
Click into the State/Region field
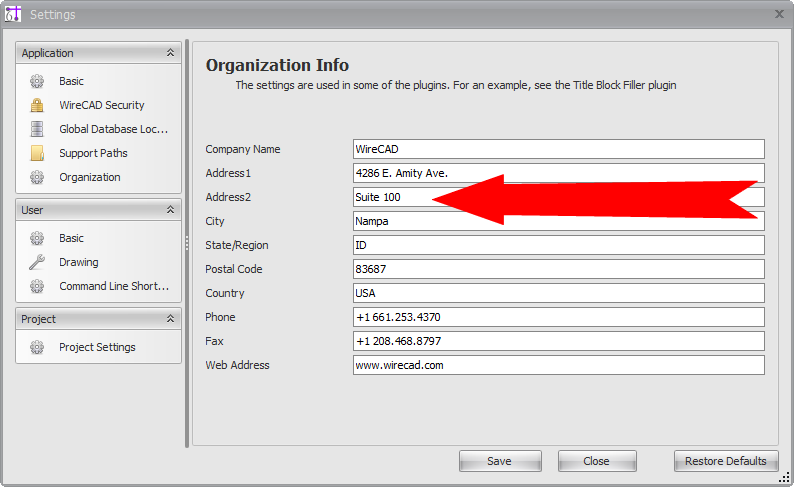[559, 245]
